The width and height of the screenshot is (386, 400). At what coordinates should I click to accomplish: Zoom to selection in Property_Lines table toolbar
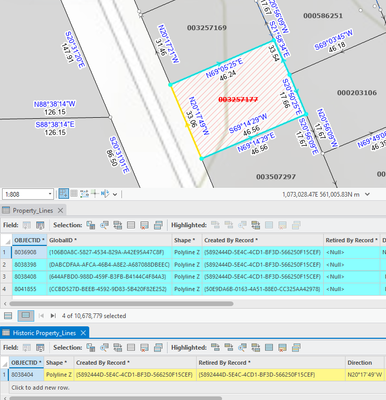(x=104, y=225)
